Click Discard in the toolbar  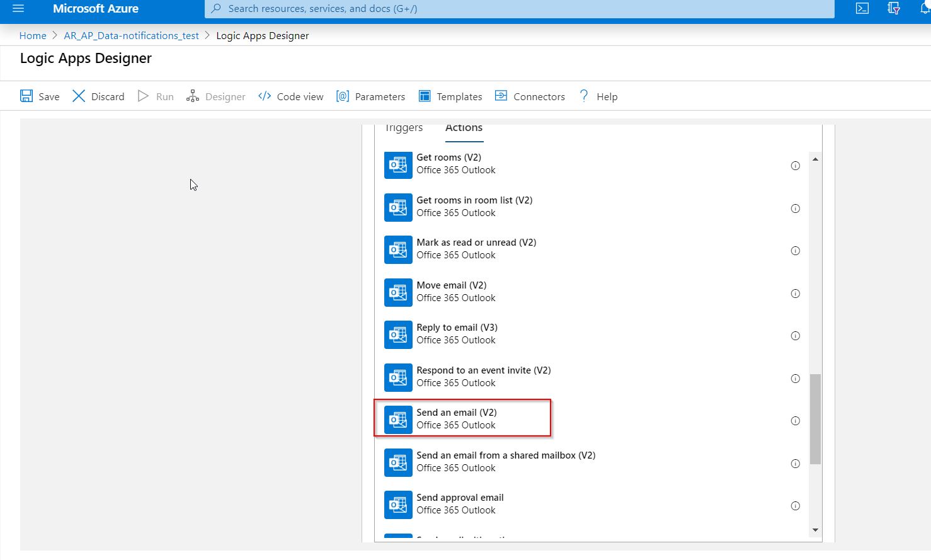pos(98,96)
